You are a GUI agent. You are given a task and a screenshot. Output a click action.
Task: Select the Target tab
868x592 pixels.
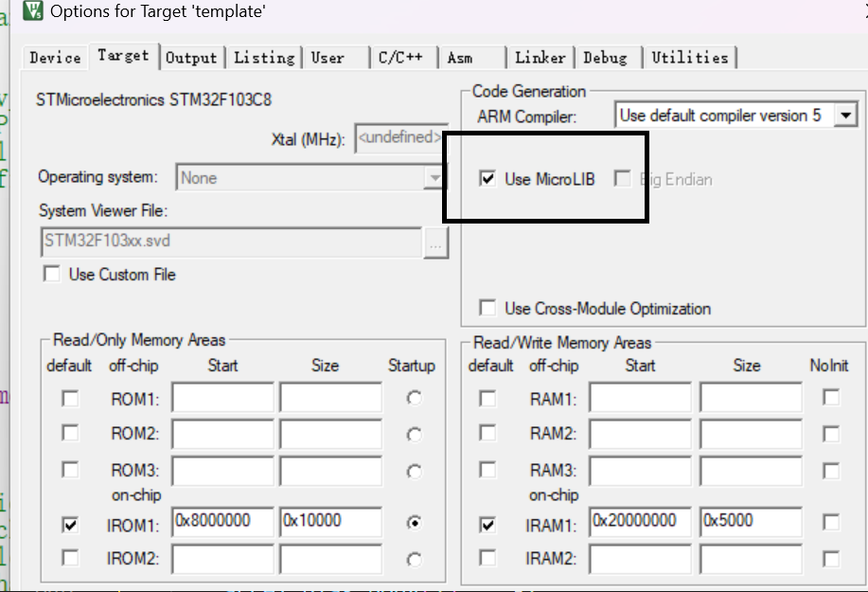[123, 56]
